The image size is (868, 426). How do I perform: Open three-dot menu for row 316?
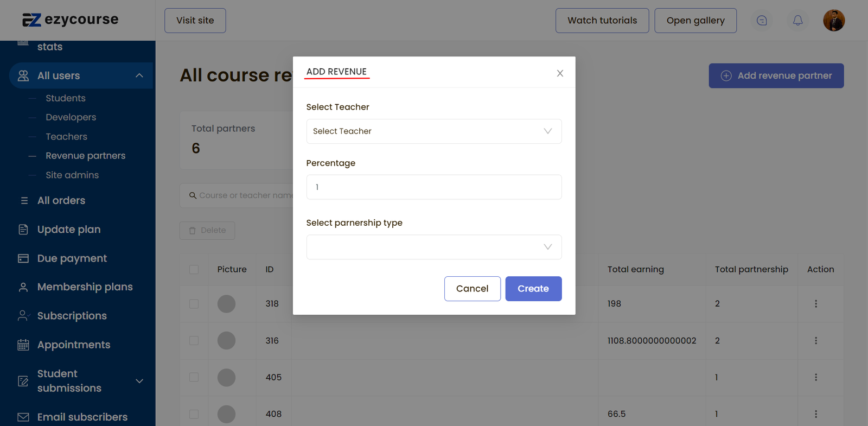pyautogui.click(x=815, y=341)
